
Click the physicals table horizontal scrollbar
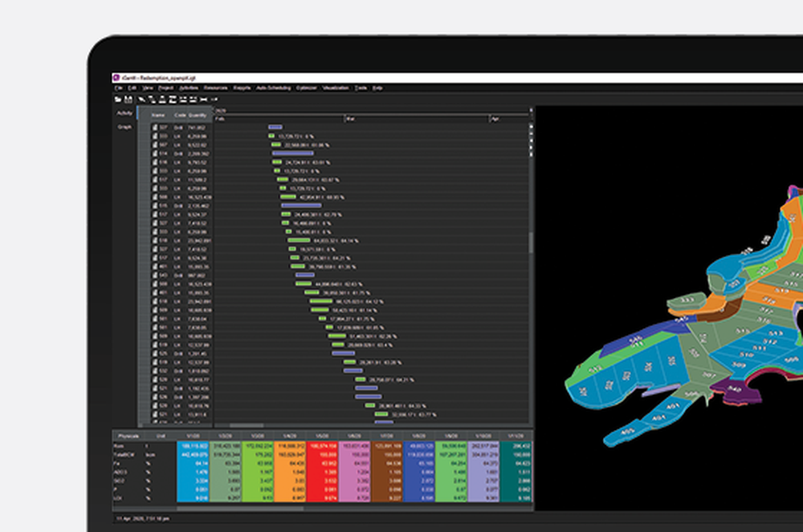point(240,509)
